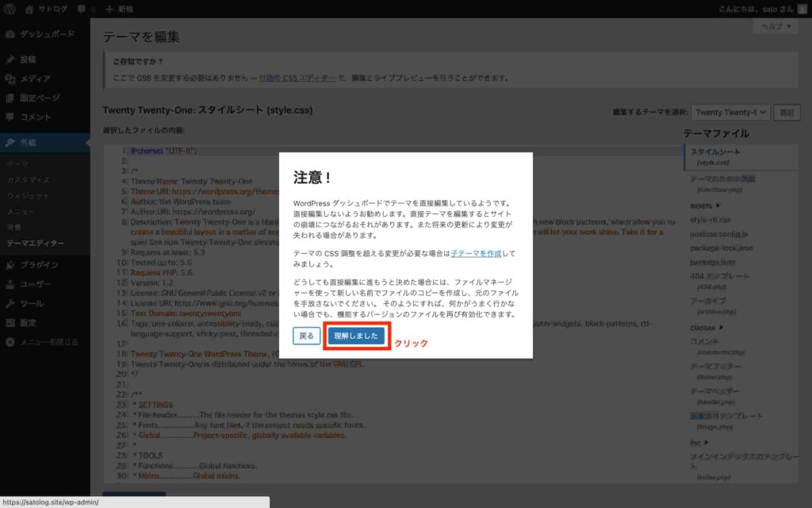Expand assets folder in theme files
The height and width of the screenshot is (508, 812).
pyautogui.click(x=705, y=206)
